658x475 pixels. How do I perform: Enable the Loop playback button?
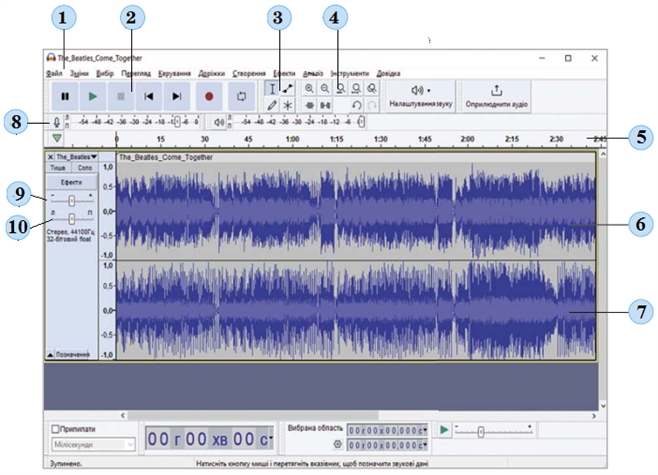pos(240,97)
